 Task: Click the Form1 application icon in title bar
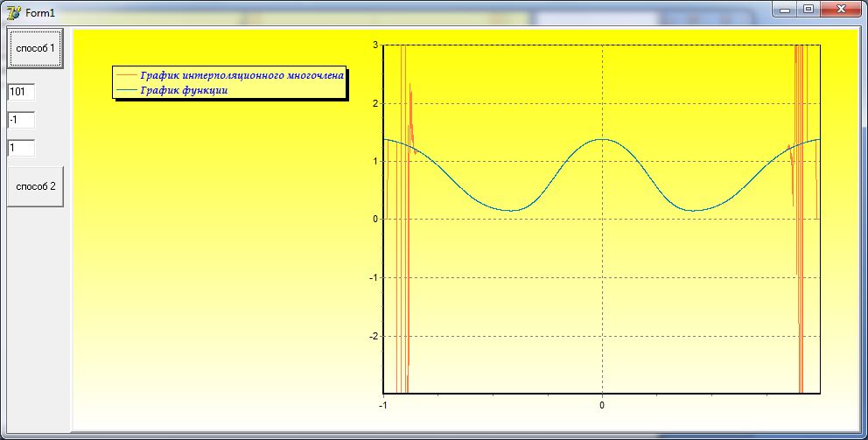point(13,12)
